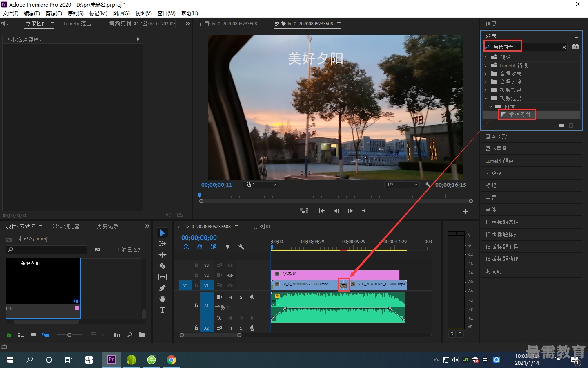Screen dimensions: 588x368
Task: Go to in point
Action: click(322, 211)
